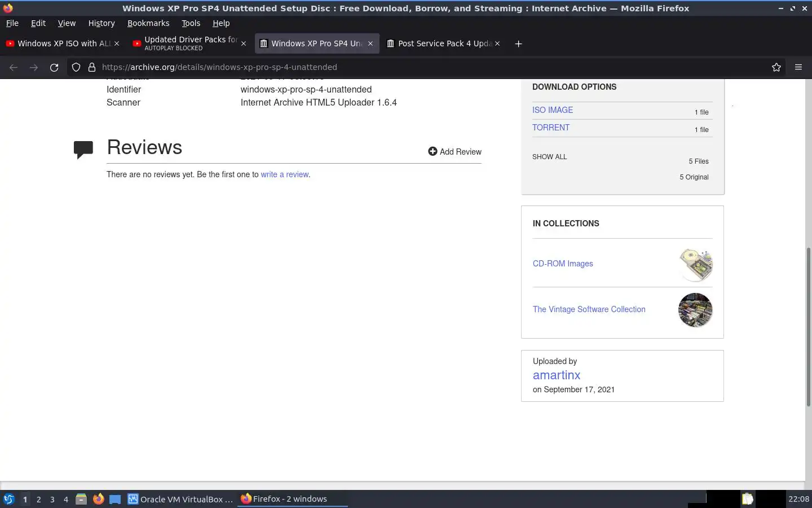This screenshot has height=508, width=812.
Task: Click the Reviews speech bubble icon
Action: [83, 150]
